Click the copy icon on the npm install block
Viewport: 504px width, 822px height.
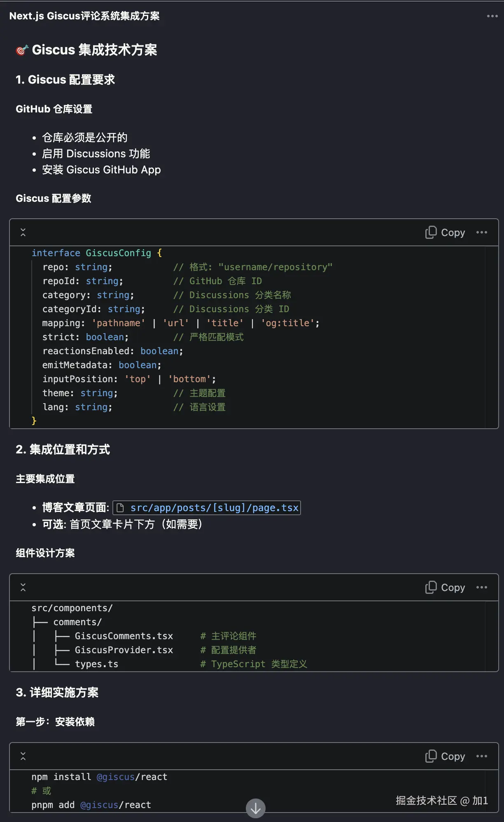click(x=431, y=756)
